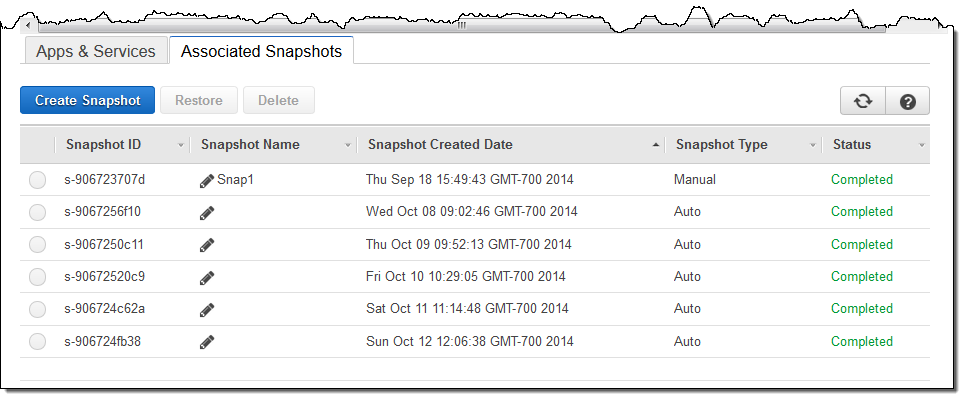Click the refresh snapshots icon
964x399 pixels.
tap(863, 101)
